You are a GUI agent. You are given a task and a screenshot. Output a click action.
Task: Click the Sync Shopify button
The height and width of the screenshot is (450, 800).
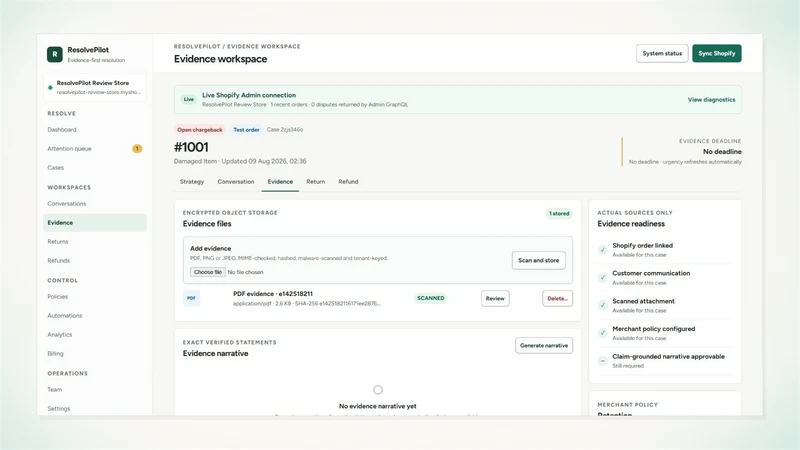[716, 54]
